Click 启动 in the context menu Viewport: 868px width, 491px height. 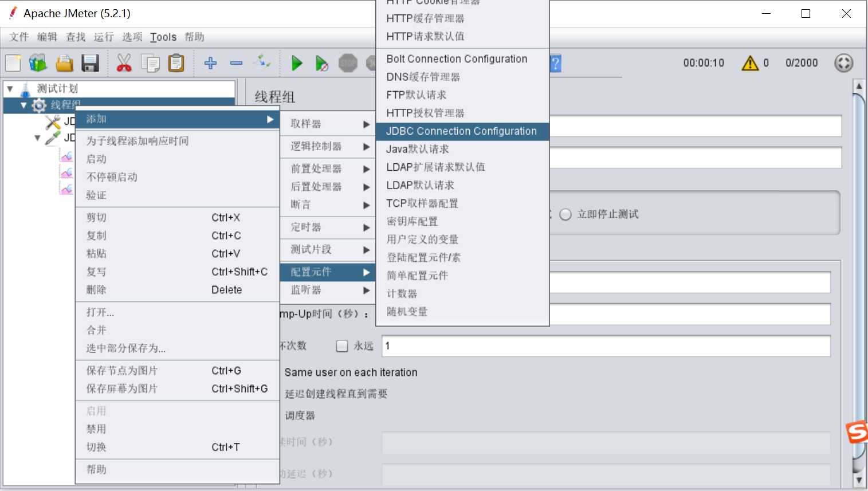pos(177,159)
